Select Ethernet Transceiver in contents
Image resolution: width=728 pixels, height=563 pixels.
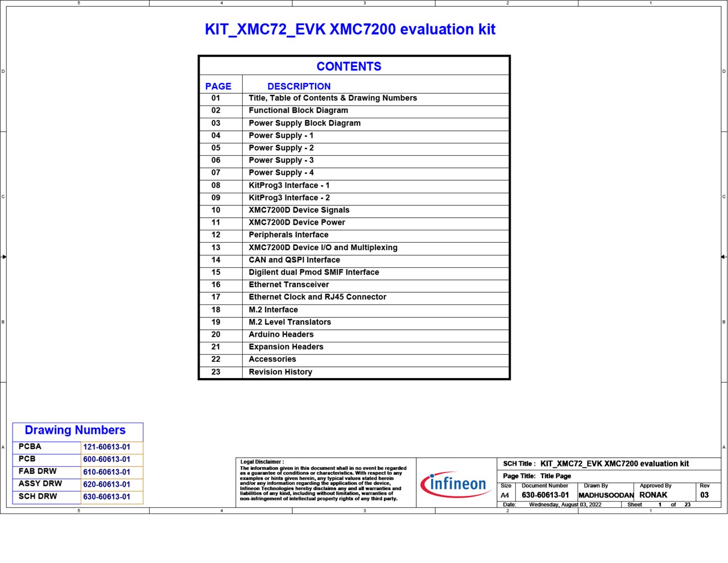(x=288, y=285)
